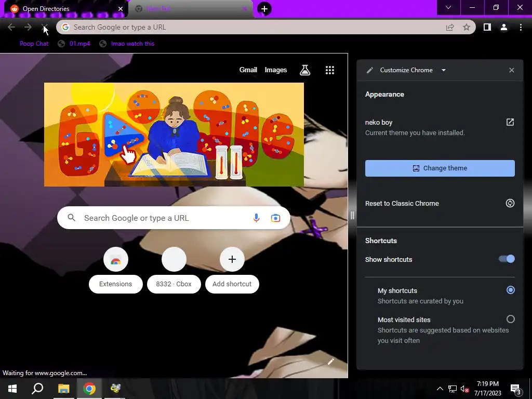Open the network status tray icon
The width and height of the screenshot is (532, 399).
click(x=453, y=389)
